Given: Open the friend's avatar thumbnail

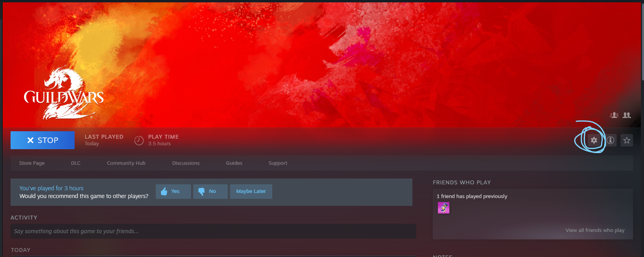Looking at the screenshot, I should (x=444, y=208).
